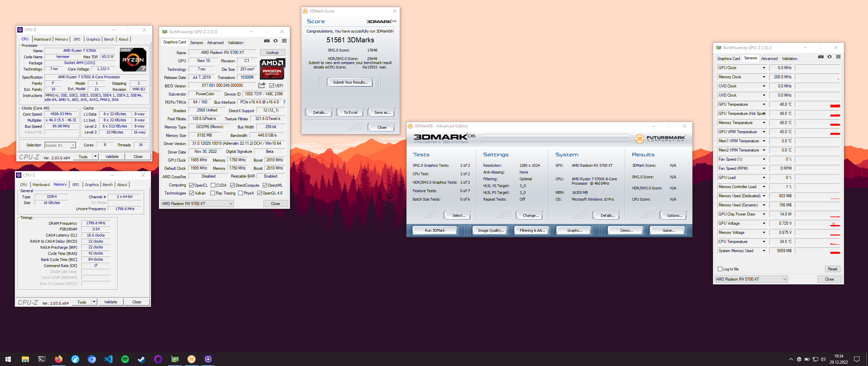Toggle the DirectML checkbox
Image resolution: width=868 pixels, height=366 pixels.
tap(265, 185)
